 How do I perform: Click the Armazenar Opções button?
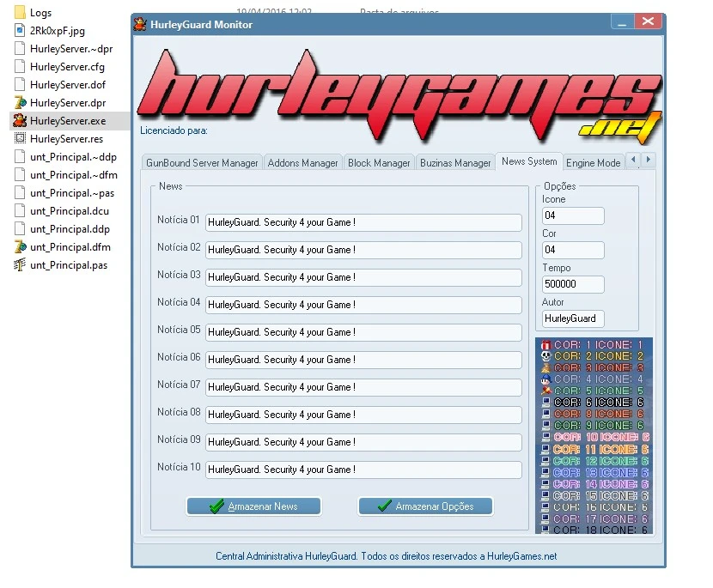(425, 506)
